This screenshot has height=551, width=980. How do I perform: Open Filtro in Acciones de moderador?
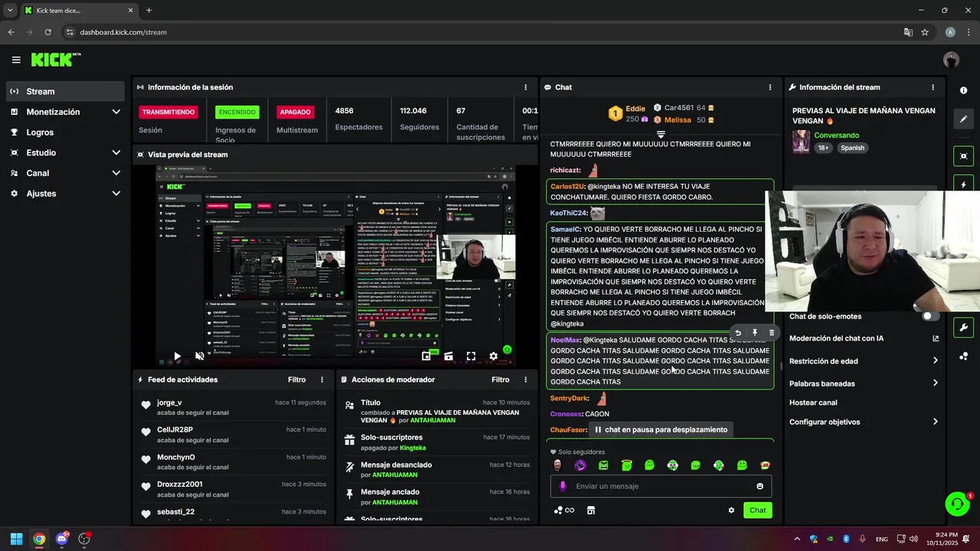pos(500,380)
